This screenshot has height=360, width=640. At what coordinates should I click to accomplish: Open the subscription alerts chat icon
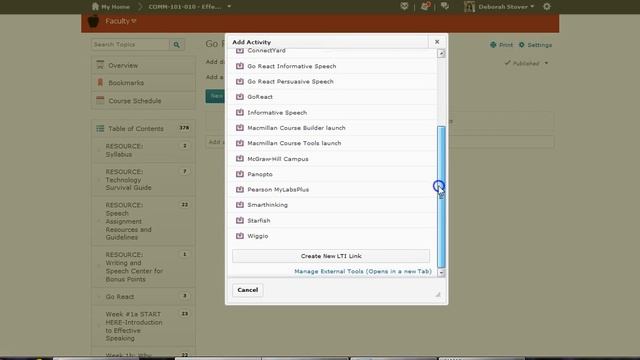(x=444, y=6)
